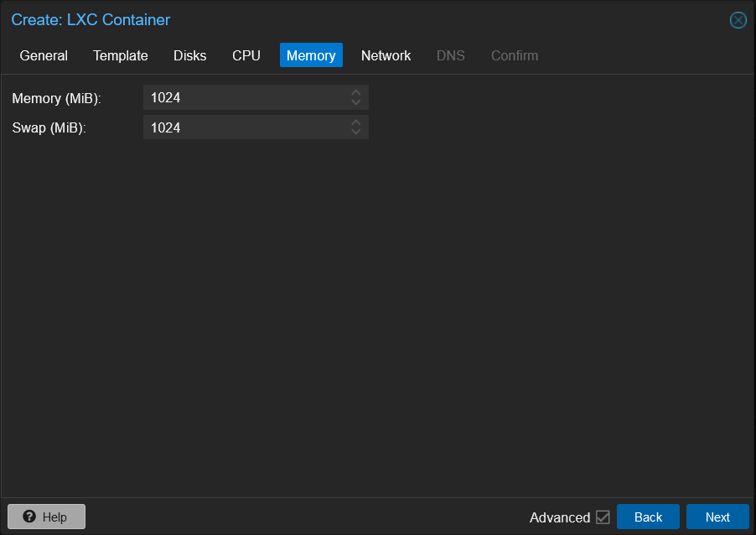
Task: Select the Memory tab
Action: point(311,55)
